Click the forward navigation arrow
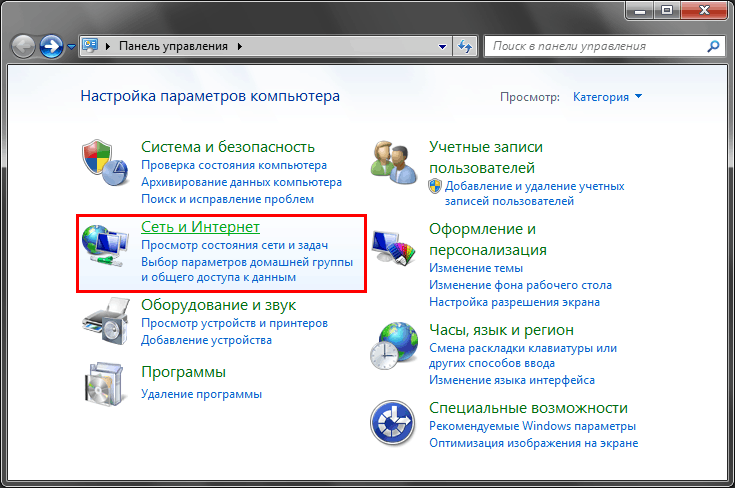Screen dimensions: 735x488 pos(51,46)
